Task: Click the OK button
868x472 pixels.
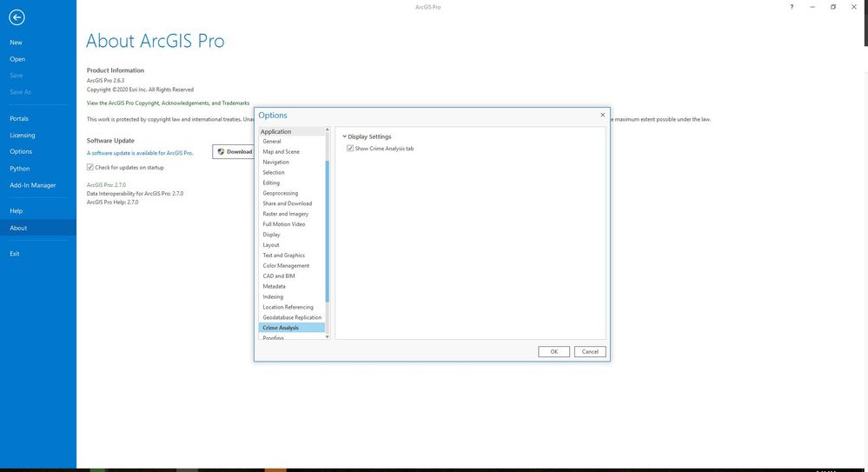Action: pyautogui.click(x=553, y=352)
